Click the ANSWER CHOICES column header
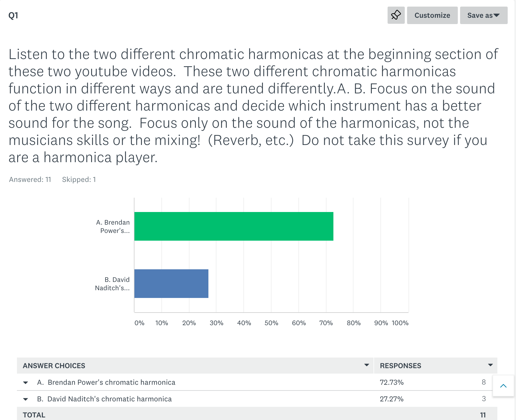This screenshot has height=420, width=516. (x=54, y=366)
